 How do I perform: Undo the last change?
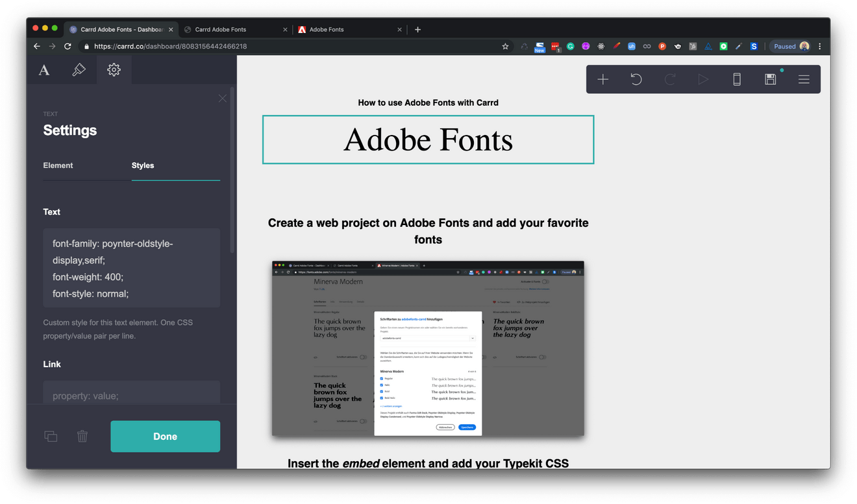pos(636,78)
